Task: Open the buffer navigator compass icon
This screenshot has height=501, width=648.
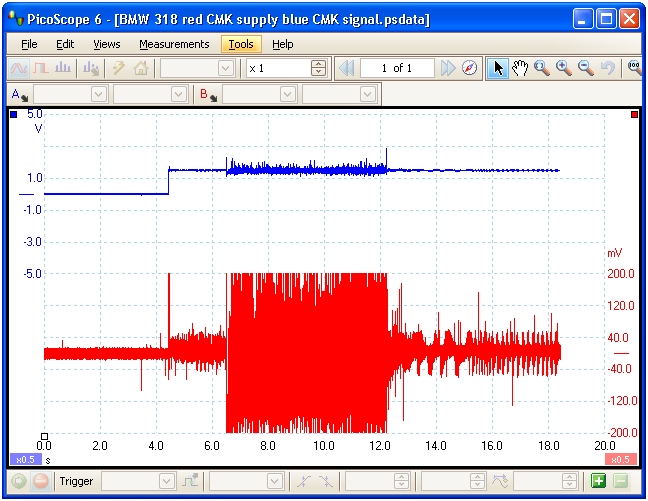Action: click(471, 68)
